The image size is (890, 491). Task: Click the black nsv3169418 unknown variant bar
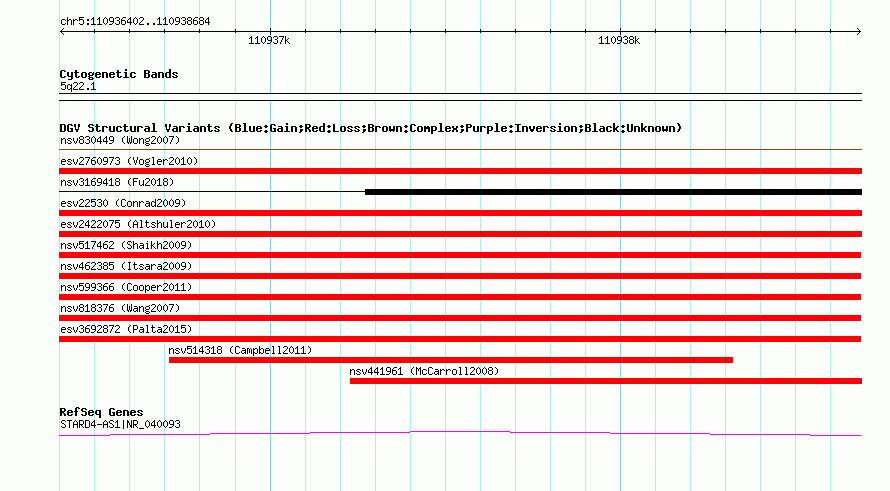614,192
